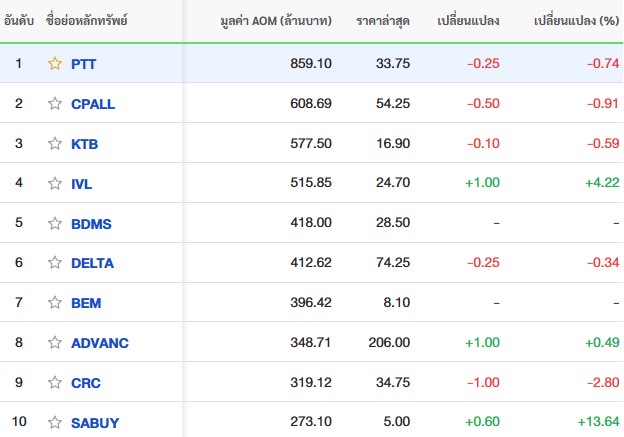624x437 pixels.
Task: Click the SABUY stock symbol
Action: tap(95, 423)
